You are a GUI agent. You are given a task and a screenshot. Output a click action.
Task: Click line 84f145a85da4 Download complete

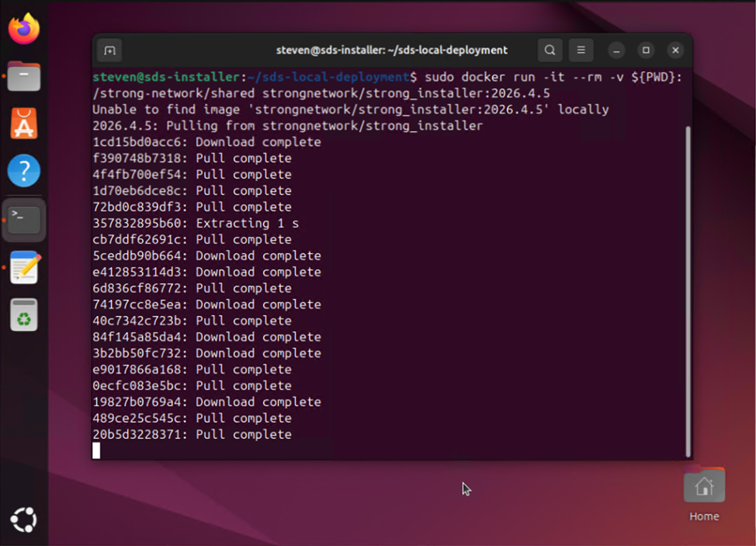(x=206, y=337)
